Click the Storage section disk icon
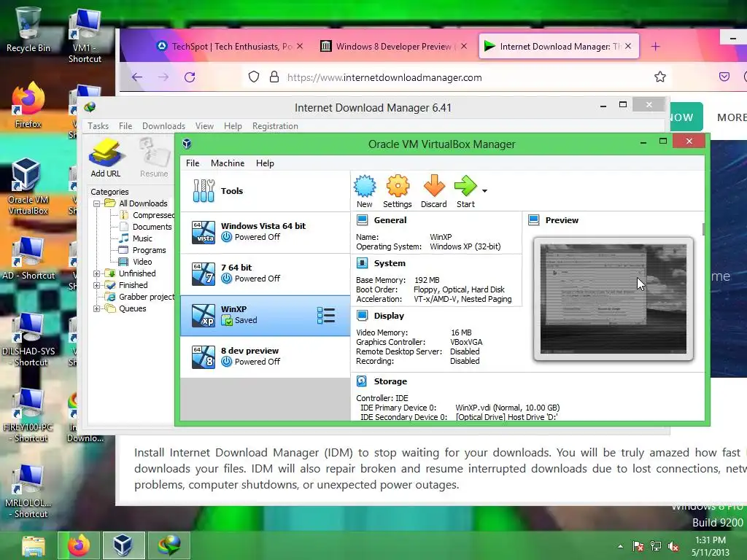747x560 pixels. click(x=362, y=381)
